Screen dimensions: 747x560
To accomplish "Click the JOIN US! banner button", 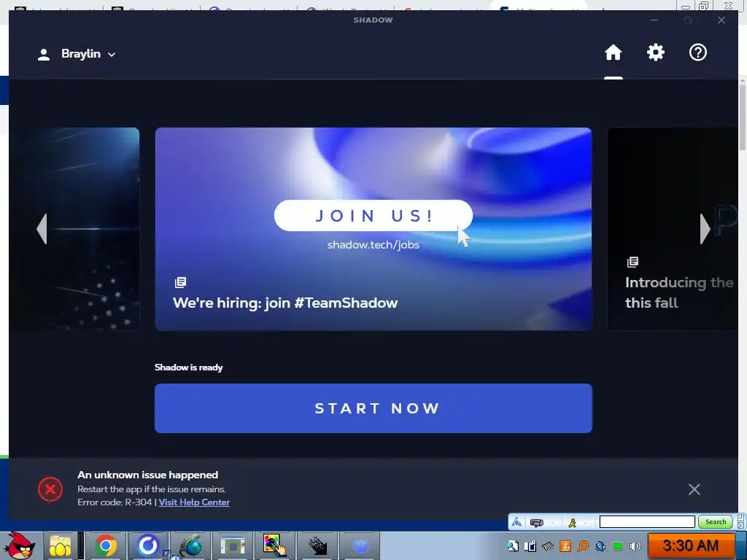I will point(373,216).
